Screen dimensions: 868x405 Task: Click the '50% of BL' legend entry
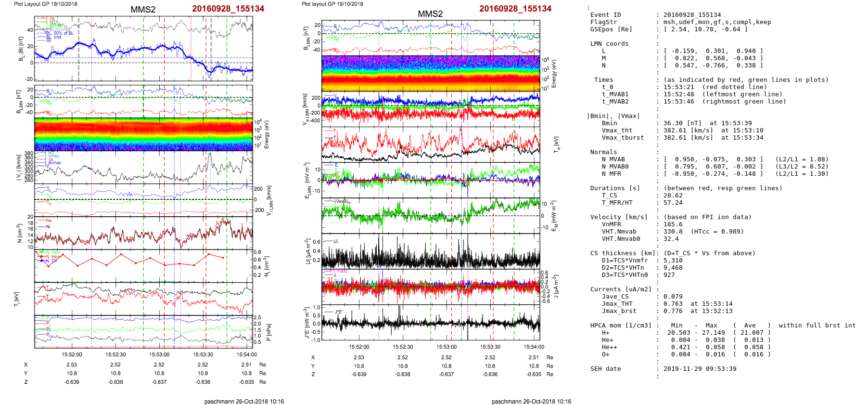click(64, 33)
